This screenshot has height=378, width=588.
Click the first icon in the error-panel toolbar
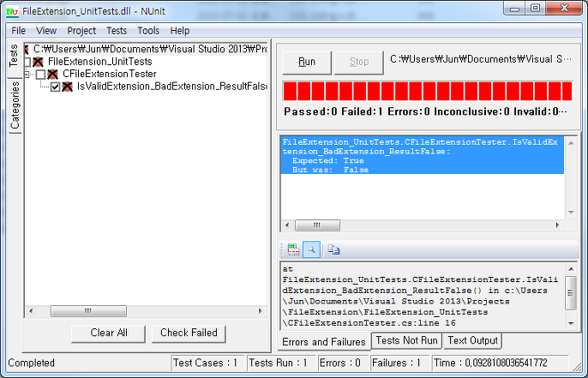click(293, 249)
